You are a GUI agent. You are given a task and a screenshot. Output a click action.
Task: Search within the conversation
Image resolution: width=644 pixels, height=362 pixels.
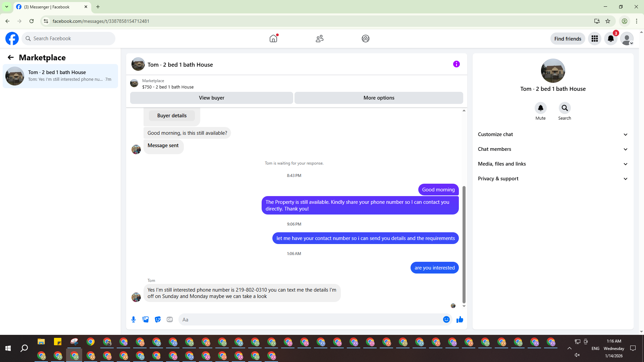click(565, 108)
